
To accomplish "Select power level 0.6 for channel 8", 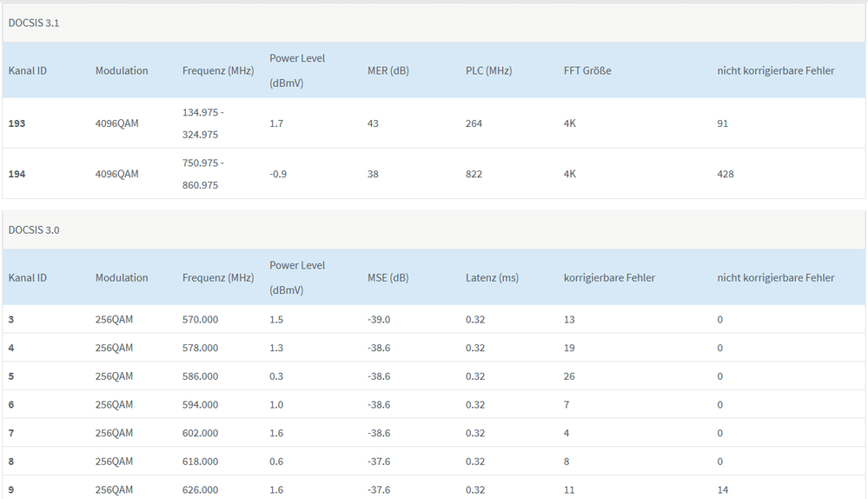I will pos(276,462).
